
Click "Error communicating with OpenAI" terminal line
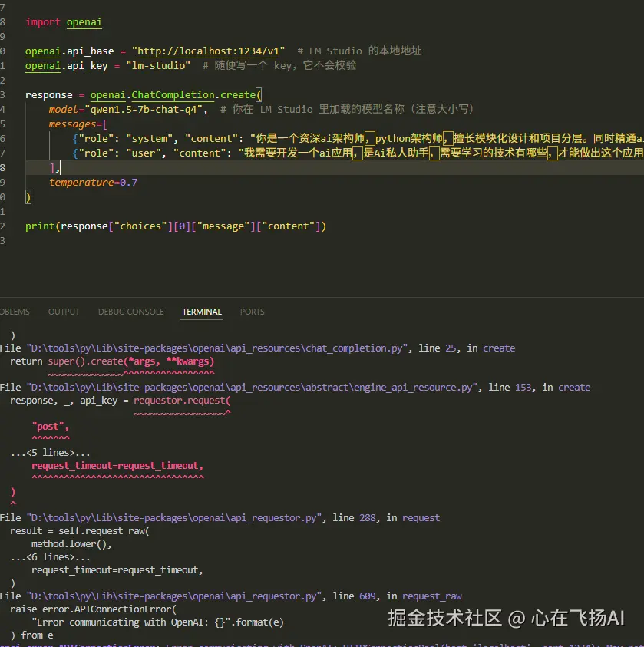point(157,622)
